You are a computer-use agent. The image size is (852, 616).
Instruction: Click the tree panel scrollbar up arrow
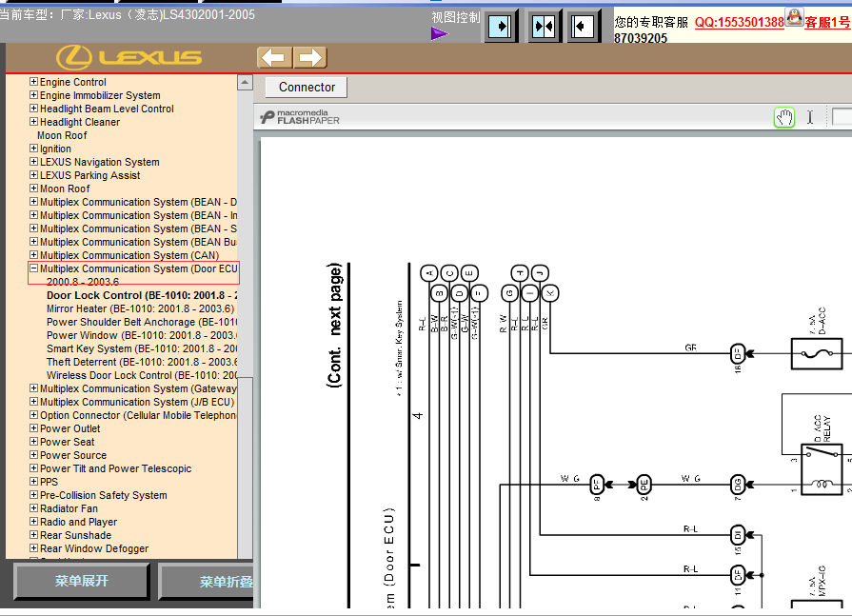tap(245, 83)
